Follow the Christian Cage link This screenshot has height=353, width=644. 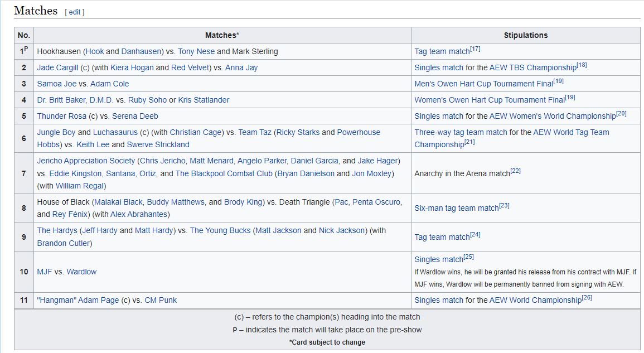[196, 132]
